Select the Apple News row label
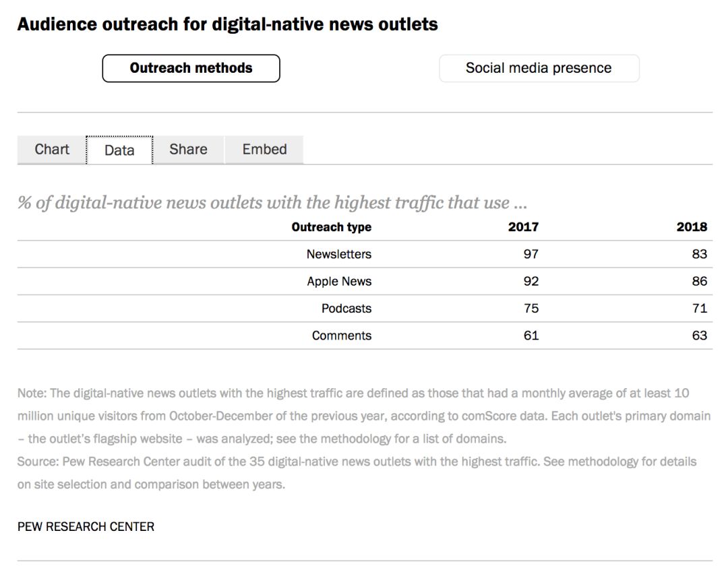Screen dimensions: 728x570 coord(339,281)
